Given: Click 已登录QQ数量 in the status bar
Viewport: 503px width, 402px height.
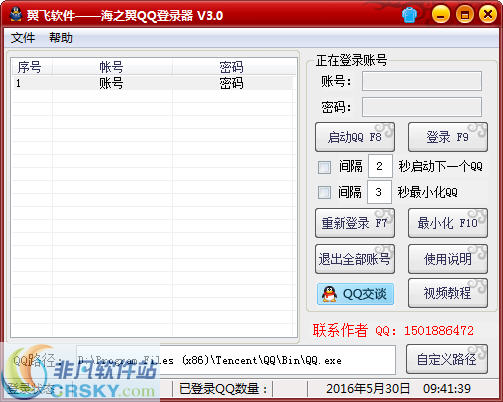Looking at the screenshot, I should pos(223,389).
